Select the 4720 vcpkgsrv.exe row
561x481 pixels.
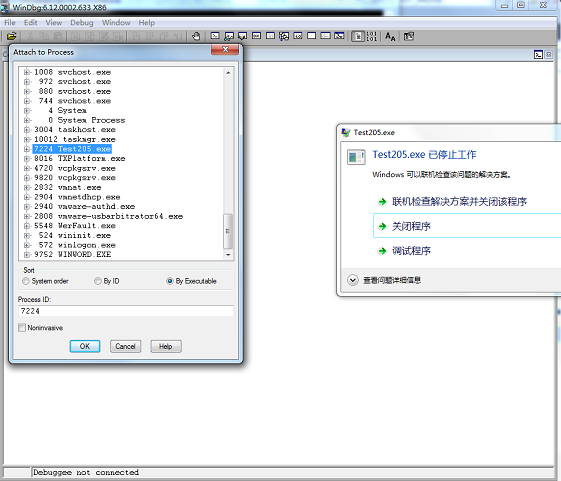(x=75, y=168)
